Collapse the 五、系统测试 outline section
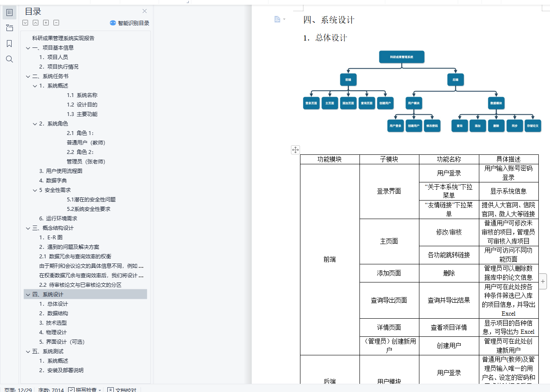This screenshot has width=550, height=392. (x=28, y=351)
